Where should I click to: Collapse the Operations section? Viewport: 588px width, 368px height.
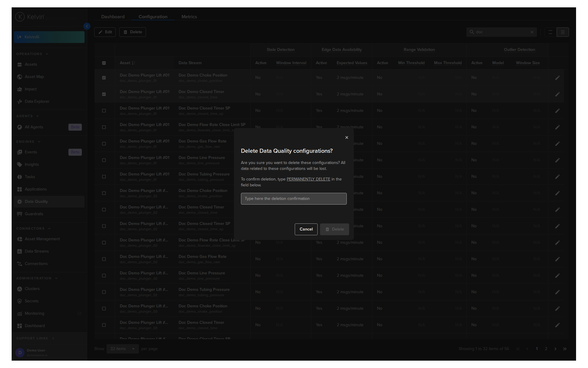click(32, 54)
